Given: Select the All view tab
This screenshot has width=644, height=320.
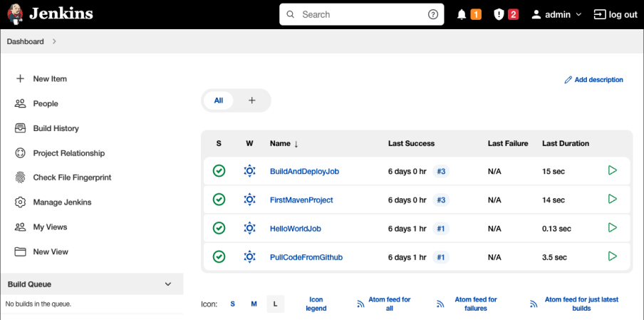Looking at the screenshot, I should 219,100.
